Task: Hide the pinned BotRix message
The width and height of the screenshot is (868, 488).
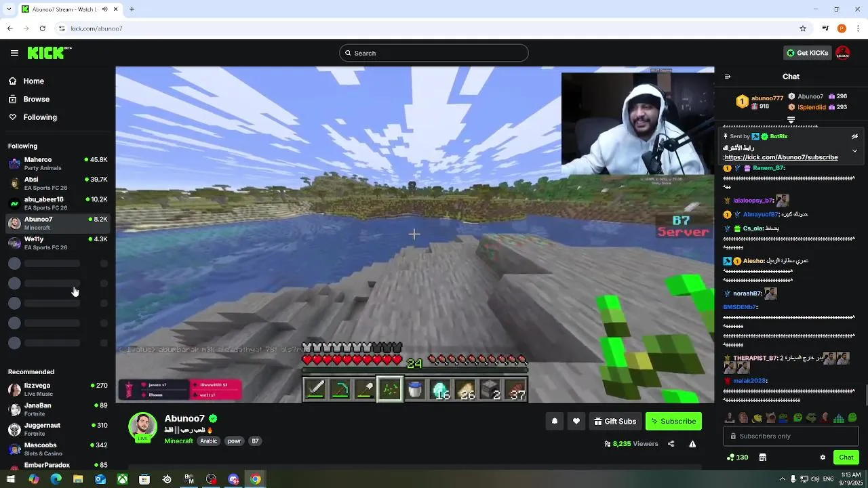Action: [x=854, y=136]
